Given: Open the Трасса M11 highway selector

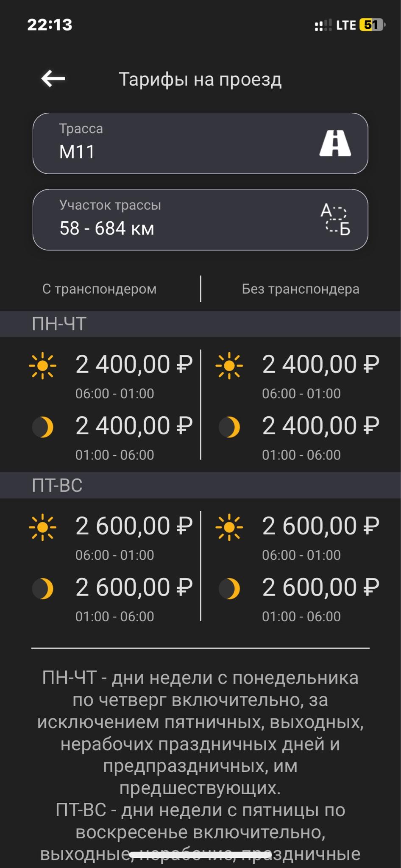Looking at the screenshot, I should point(200,143).
